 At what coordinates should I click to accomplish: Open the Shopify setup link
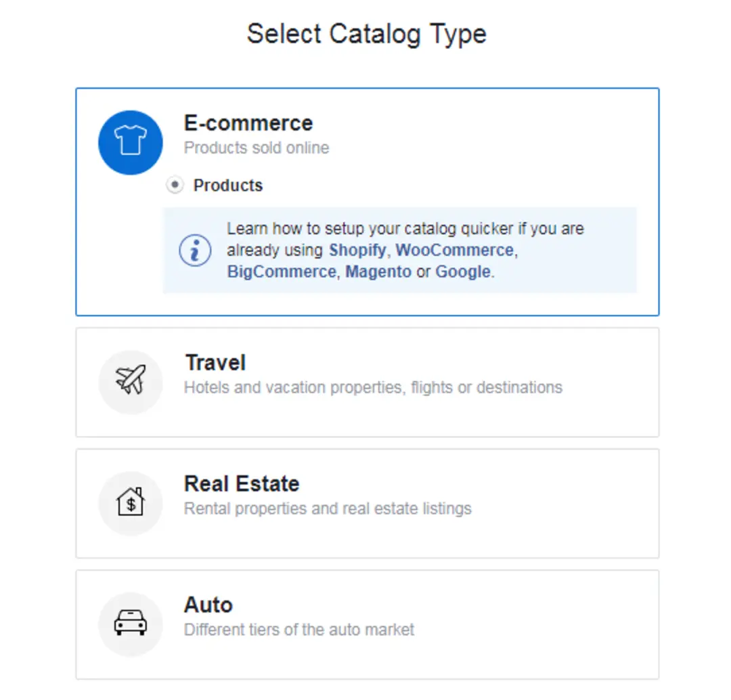(357, 250)
